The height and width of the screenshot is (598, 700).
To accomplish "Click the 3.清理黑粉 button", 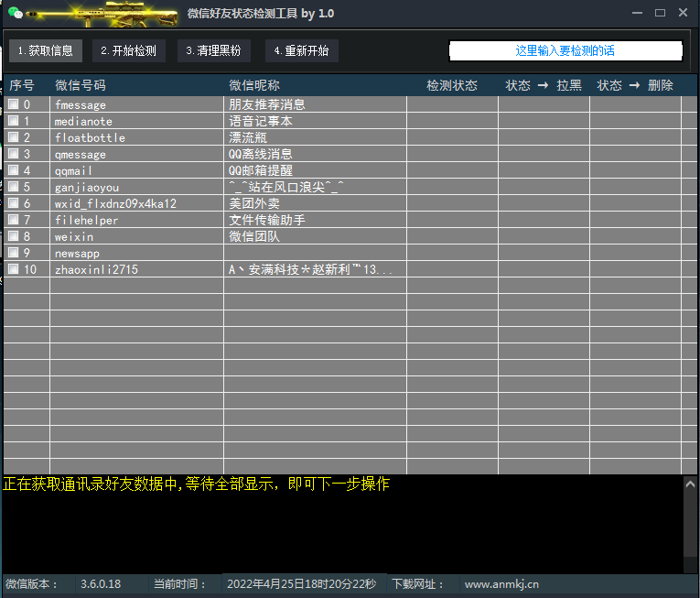I will point(214,51).
